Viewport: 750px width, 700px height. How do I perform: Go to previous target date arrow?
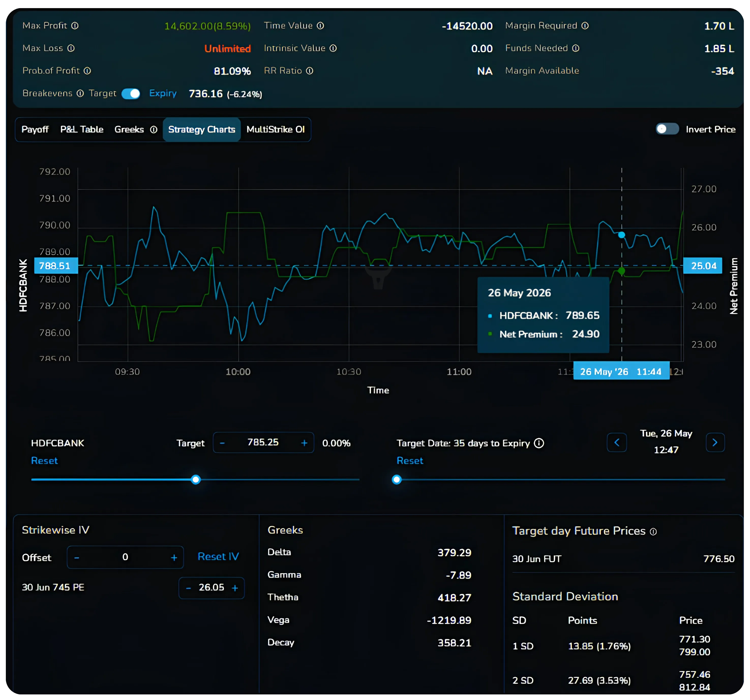(617, 442)
